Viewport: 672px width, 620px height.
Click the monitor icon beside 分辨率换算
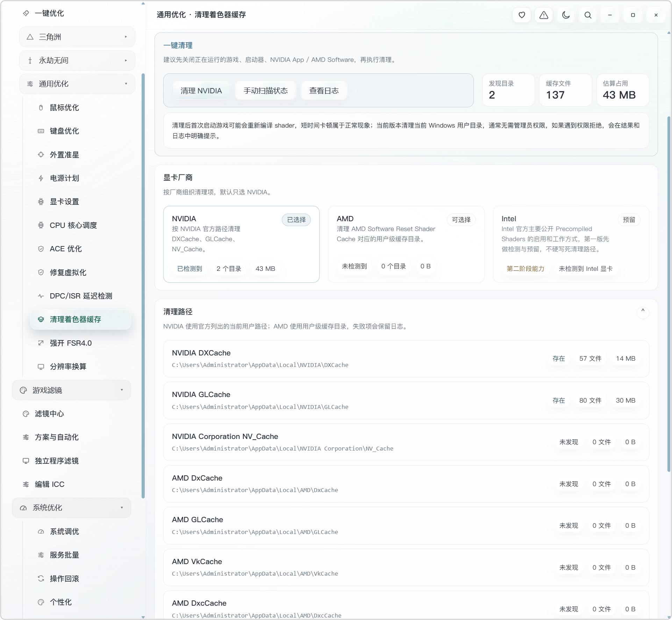click(x=41, y=367)
